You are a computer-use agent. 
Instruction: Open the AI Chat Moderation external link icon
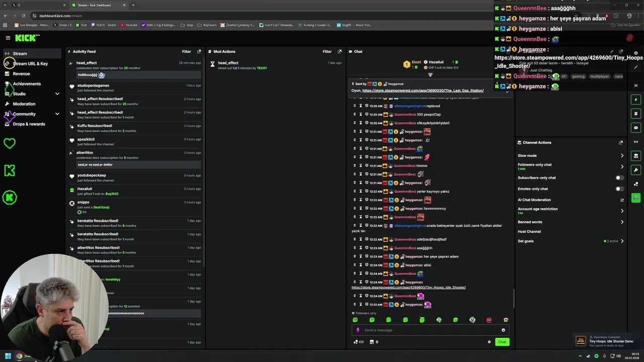pyautogui.click(x=622, y=200)
